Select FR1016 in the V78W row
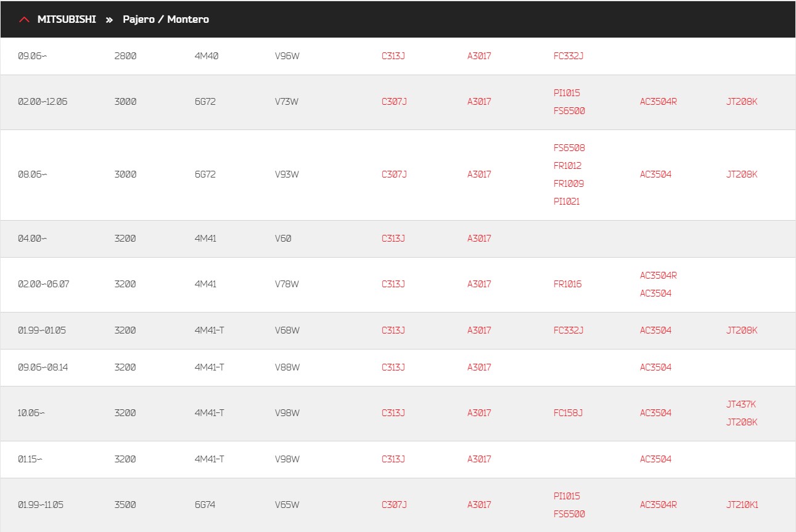 pyautogui.click(x=567, y=284)
